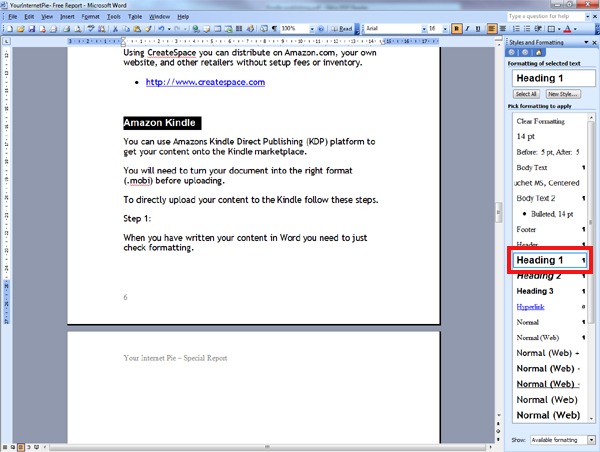Screen dimensions: 600x452
Task: Open the Show Available formatting dropdown
Action: pyautogui.click(x=592, y=440)
